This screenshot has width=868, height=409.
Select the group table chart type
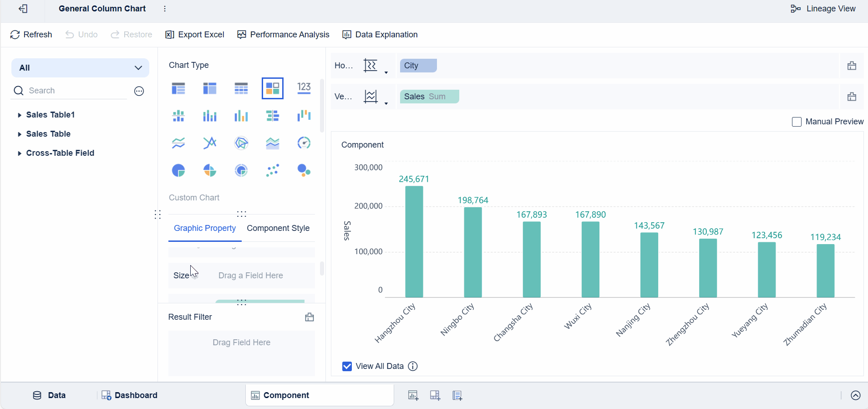[178, 88]
